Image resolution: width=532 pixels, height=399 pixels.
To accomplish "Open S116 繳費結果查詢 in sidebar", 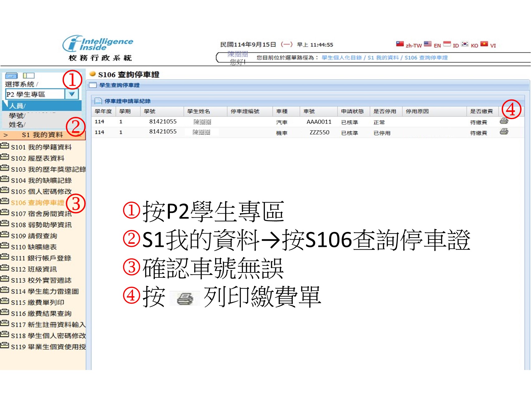I will tap(41, 314).
